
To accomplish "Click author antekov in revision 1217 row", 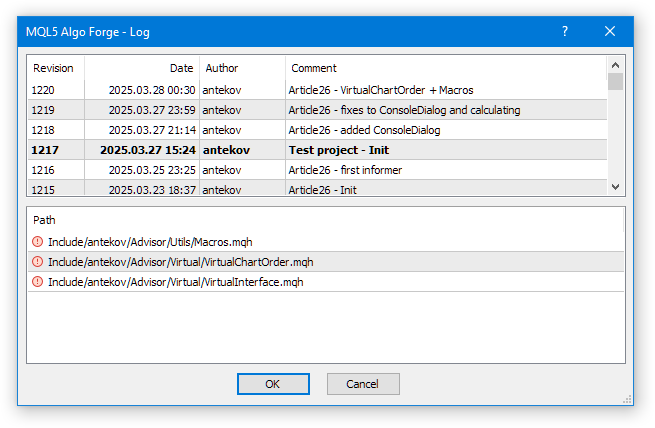I will (x=226, y=150).
